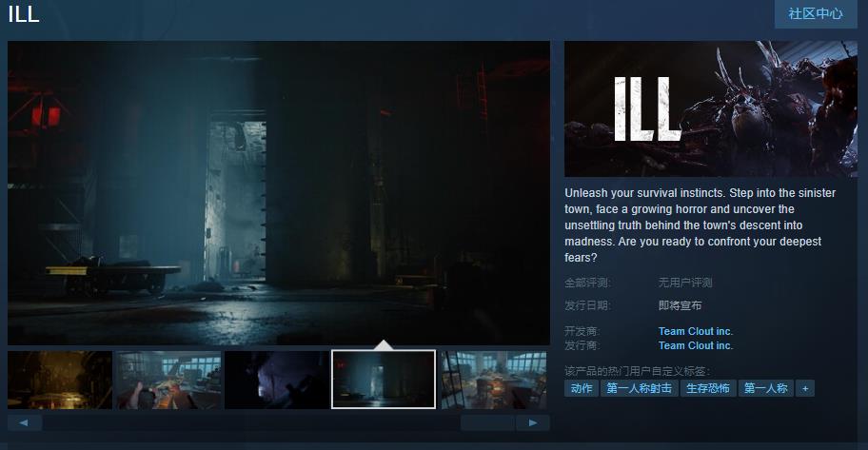Screen dimensions: 868x450
Task: Select the second thumbnail showing a hand holding an item
Action: (168, 380)
